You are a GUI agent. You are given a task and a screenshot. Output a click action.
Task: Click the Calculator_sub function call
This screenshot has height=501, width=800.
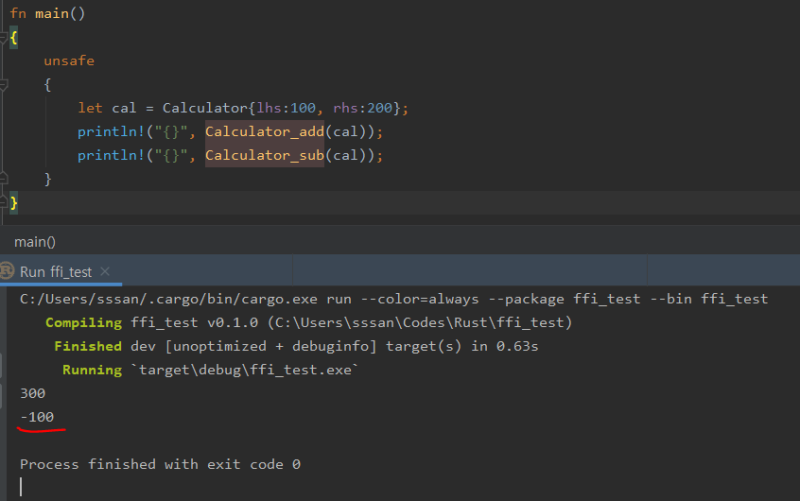(264, 155)
